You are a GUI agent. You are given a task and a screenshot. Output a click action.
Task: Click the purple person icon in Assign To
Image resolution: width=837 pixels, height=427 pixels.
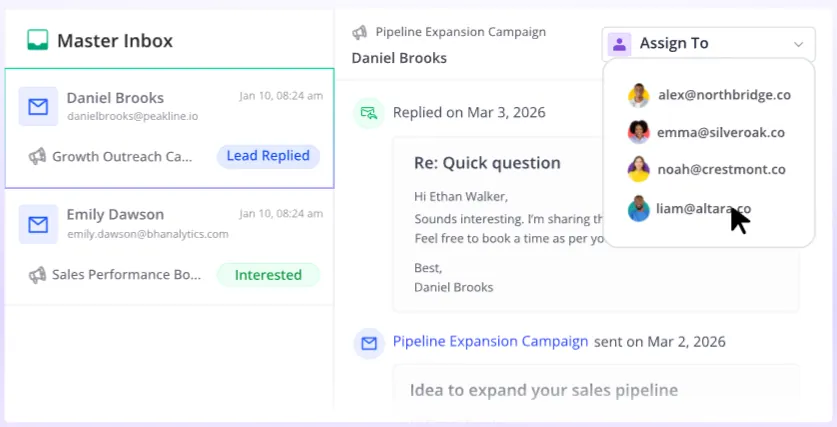(619, 44)
